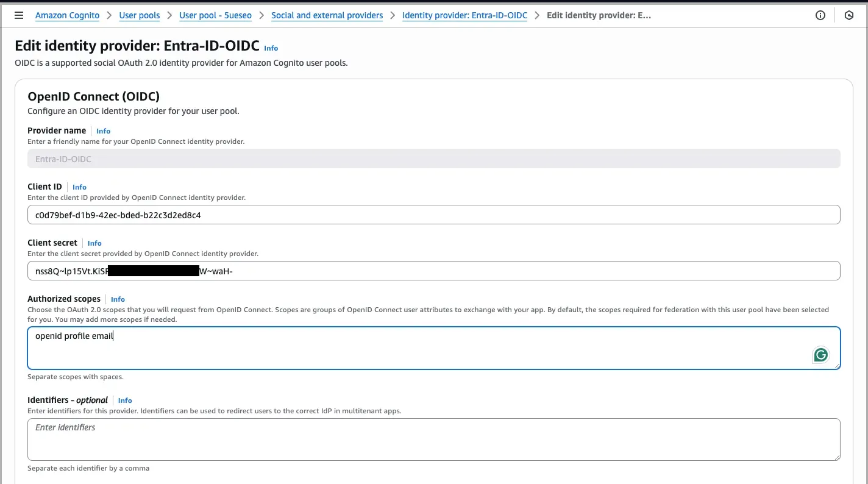This screenshot has width=868, height=484.
Task: Open the hamburger navigation menu
Action: point(18,15)
